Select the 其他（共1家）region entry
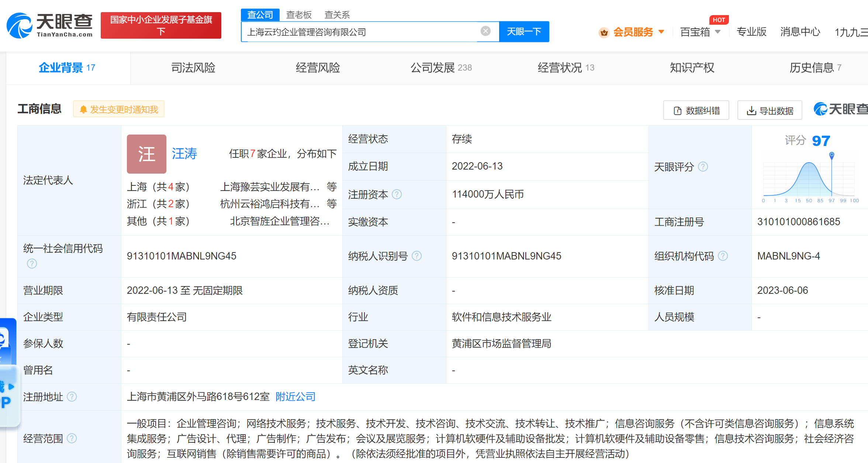 click(x=159, y=221)
